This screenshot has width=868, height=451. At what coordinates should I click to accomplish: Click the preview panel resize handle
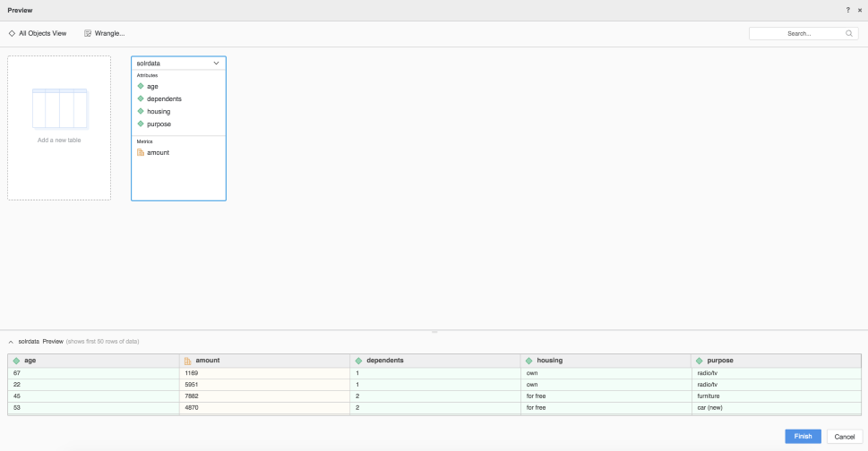coord(434,332)
